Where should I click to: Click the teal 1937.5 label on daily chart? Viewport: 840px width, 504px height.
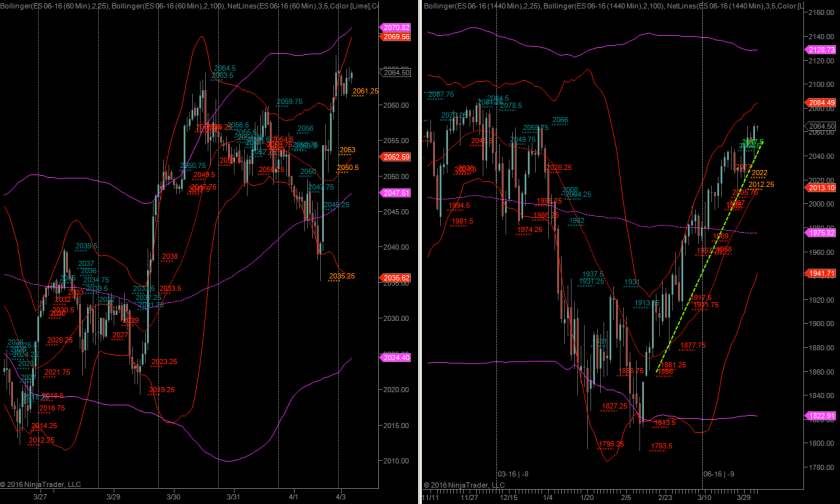593,274
